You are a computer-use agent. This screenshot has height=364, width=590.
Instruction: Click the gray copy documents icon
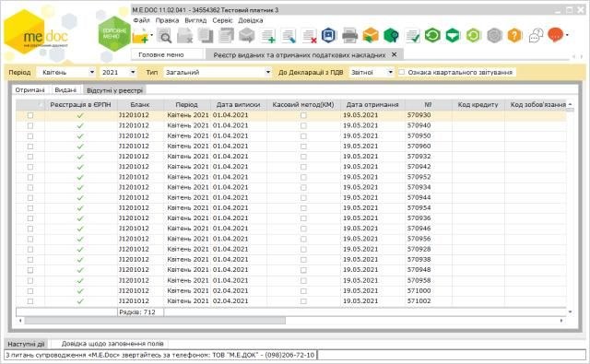[x=206, y=36]
